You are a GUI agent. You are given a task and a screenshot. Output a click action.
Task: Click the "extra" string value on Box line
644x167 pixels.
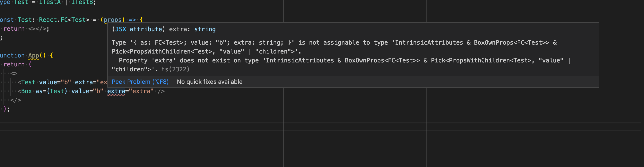tap(141, 91)
